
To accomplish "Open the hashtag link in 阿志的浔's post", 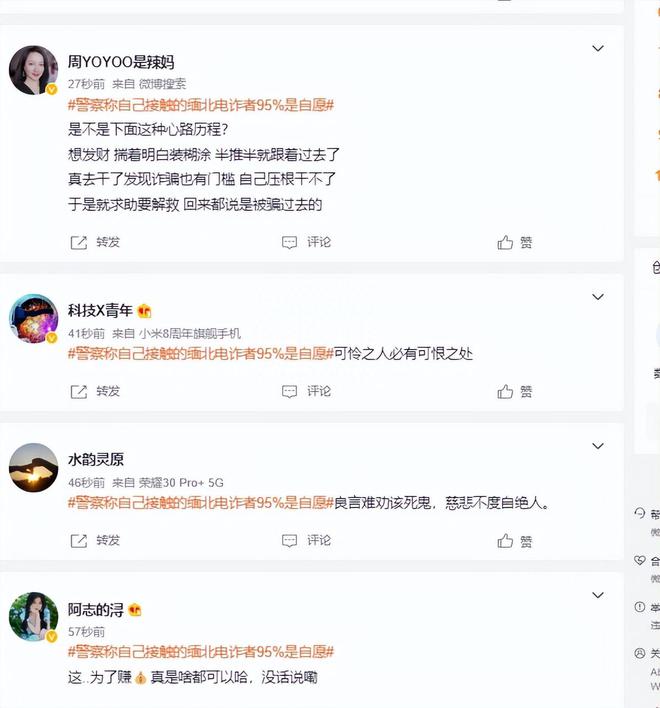I will (201, 652).
